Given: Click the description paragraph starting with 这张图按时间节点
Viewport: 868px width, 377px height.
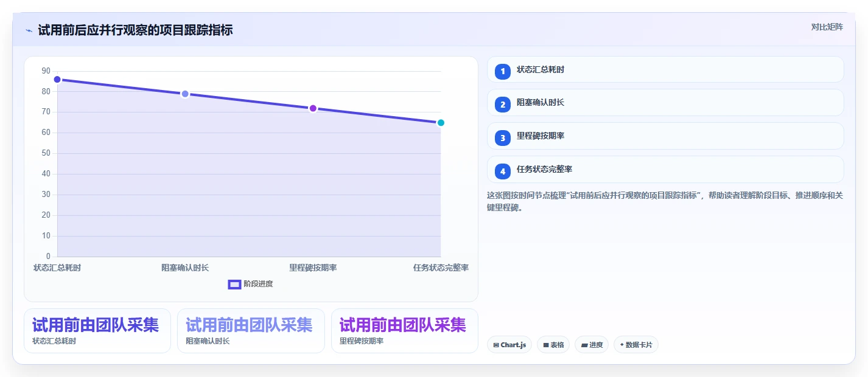Looking at the screenshot, I should point(665,201).
